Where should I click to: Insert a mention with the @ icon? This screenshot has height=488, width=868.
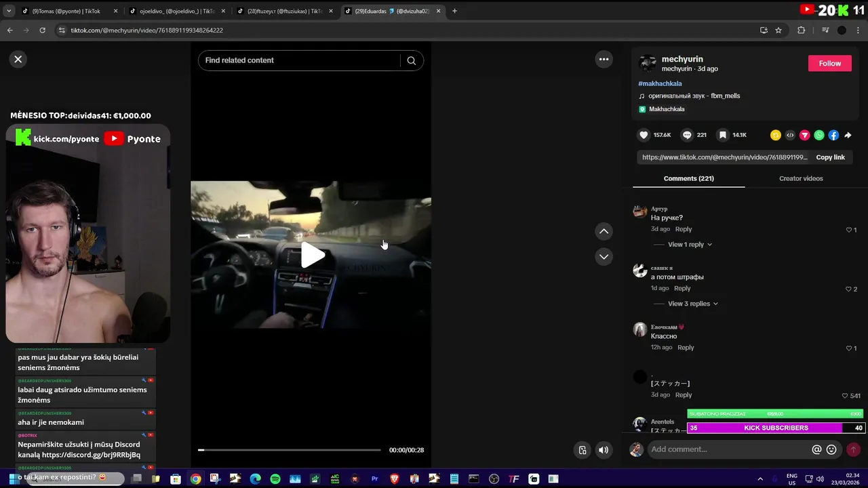pyautogui.click(x=816, y=449)
